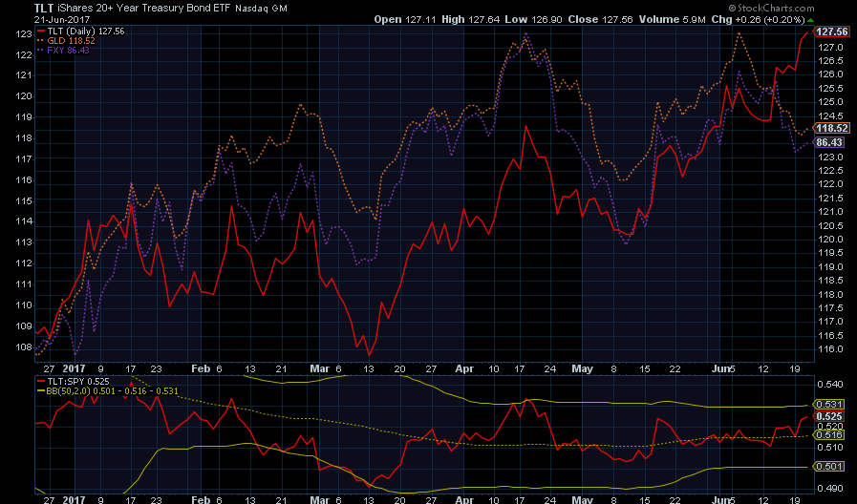Image resolution: width=857 pixels, height=504 pixels.
Task: Click the 'Open 127.11' value
Action: pyautogui.click(x=405, y=19)
